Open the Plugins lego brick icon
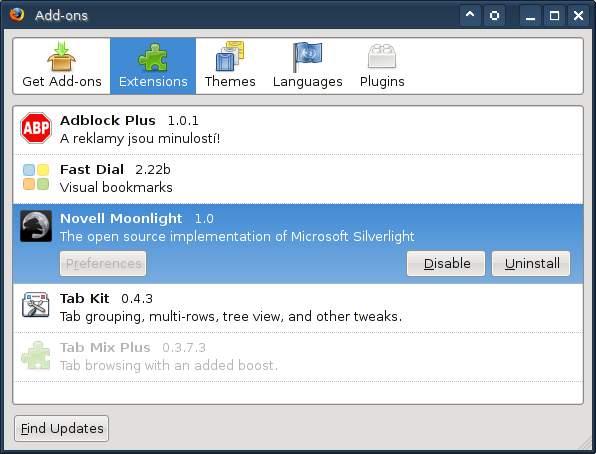Screen dimensions: 596x454 coord(382,56)
